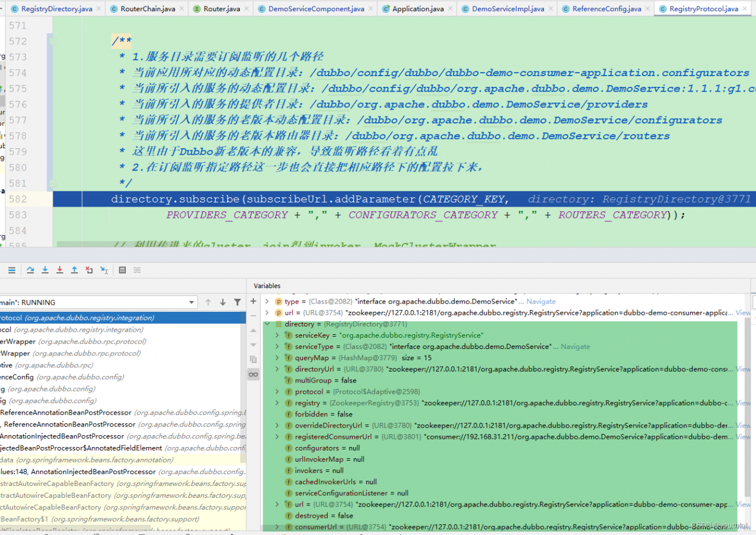Click View link on the registry row
This screenshot has width=756, height=535.
pyautogui.click(x=743, y=403)
